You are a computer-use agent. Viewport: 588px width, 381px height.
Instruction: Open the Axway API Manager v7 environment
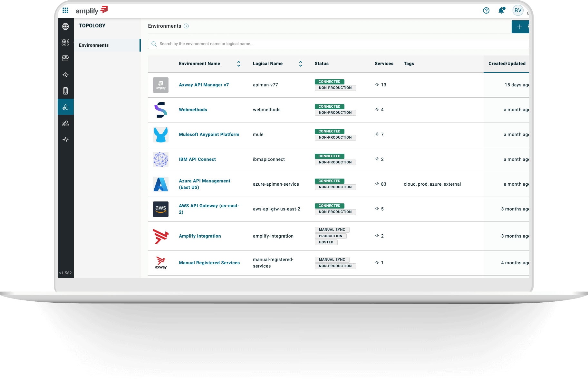(204, 85)
